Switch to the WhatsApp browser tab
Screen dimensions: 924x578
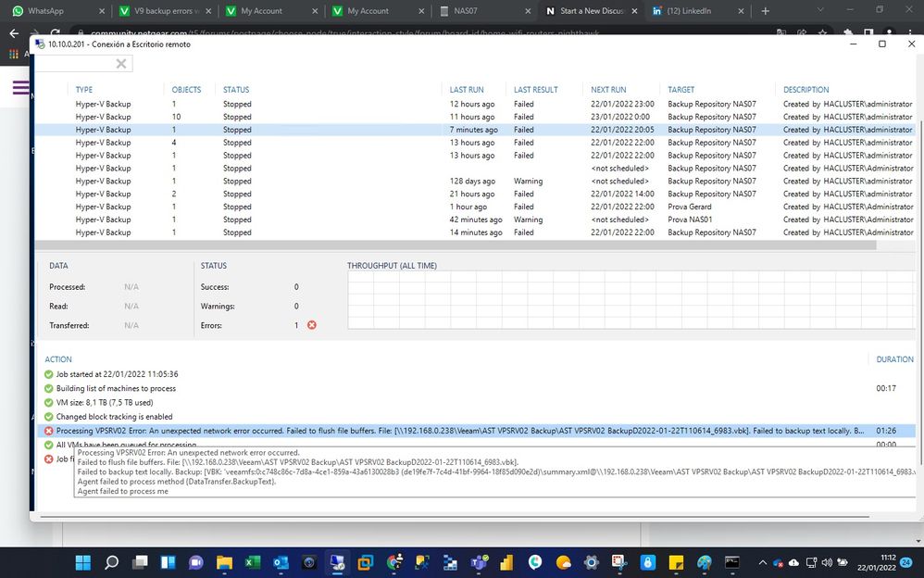[56, 11]
